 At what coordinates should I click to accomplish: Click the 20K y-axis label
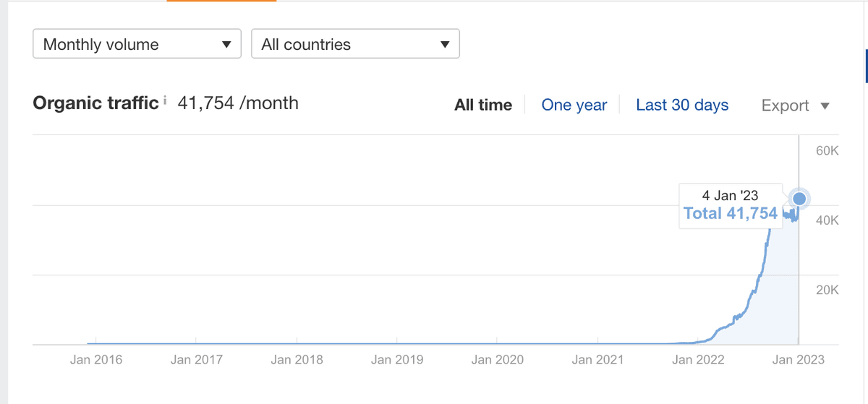(827, 290)
